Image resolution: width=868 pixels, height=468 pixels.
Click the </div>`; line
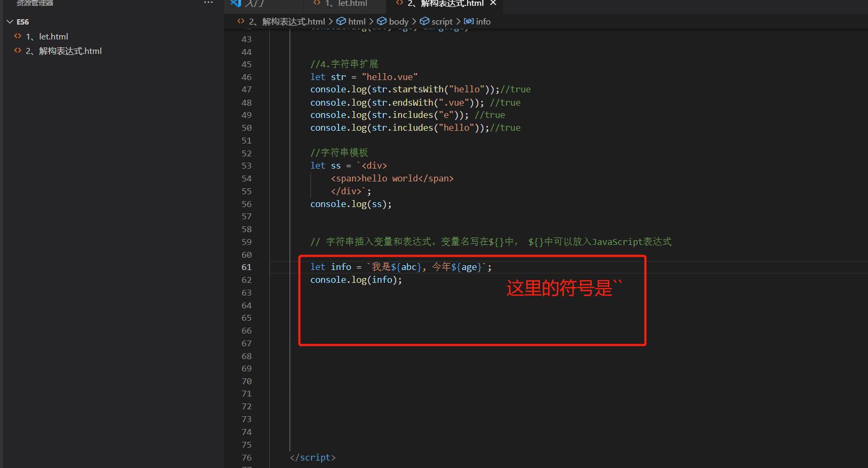(351, 191)
